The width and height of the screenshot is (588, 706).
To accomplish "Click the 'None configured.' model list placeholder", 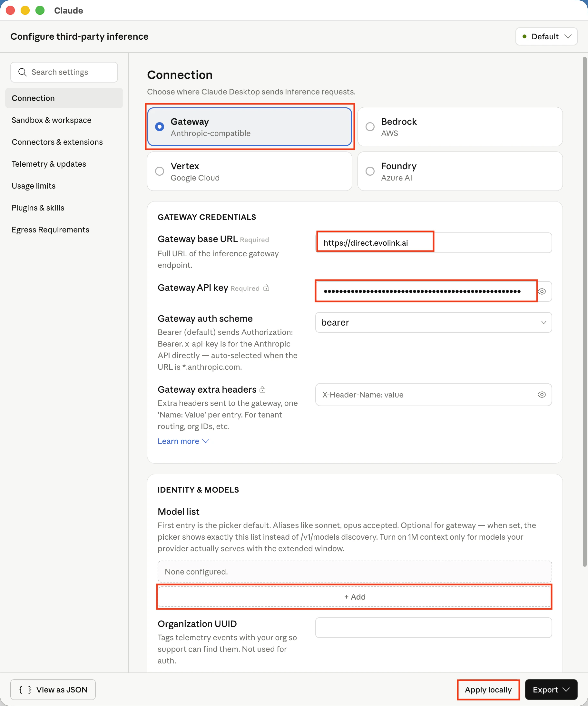I will coord(355,572).
